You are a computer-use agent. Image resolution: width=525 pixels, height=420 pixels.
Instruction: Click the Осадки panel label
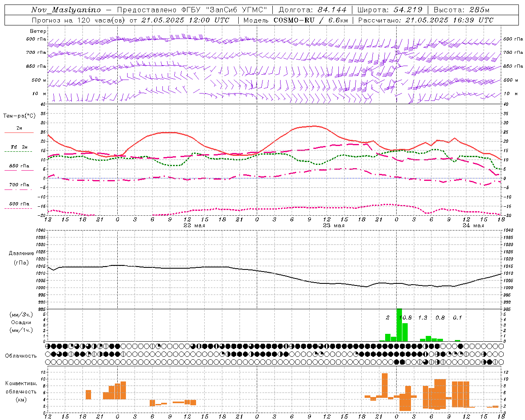(x=21, y=322)
